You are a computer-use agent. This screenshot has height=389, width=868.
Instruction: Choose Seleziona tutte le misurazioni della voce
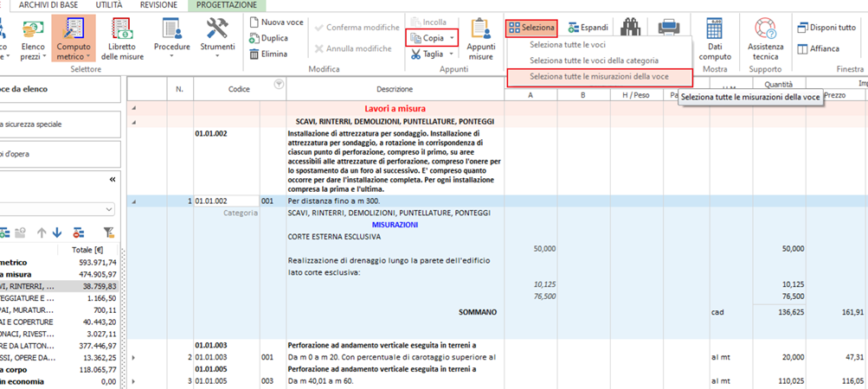click(600, 76)
